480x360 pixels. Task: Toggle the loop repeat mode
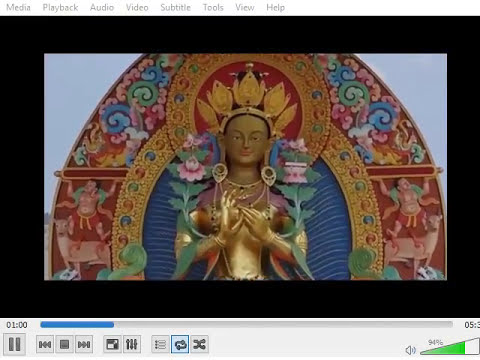pos(180,344)
